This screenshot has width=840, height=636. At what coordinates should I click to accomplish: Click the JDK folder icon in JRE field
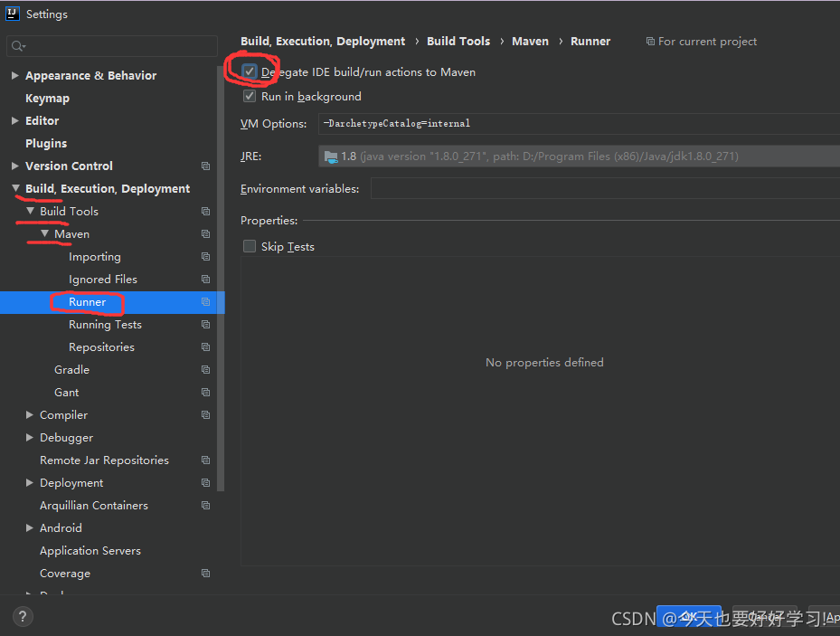click(331, 157)
